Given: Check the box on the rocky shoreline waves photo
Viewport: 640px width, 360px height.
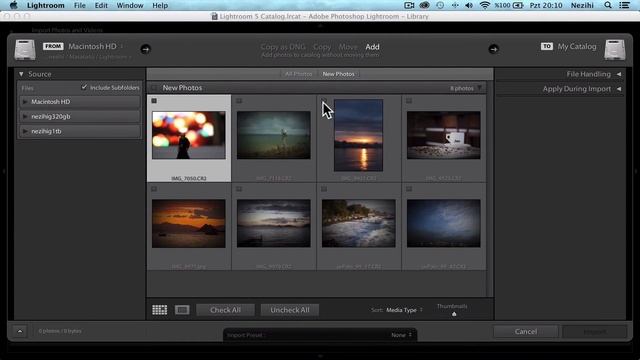Looking at the screenshot, I should [324, 189].
